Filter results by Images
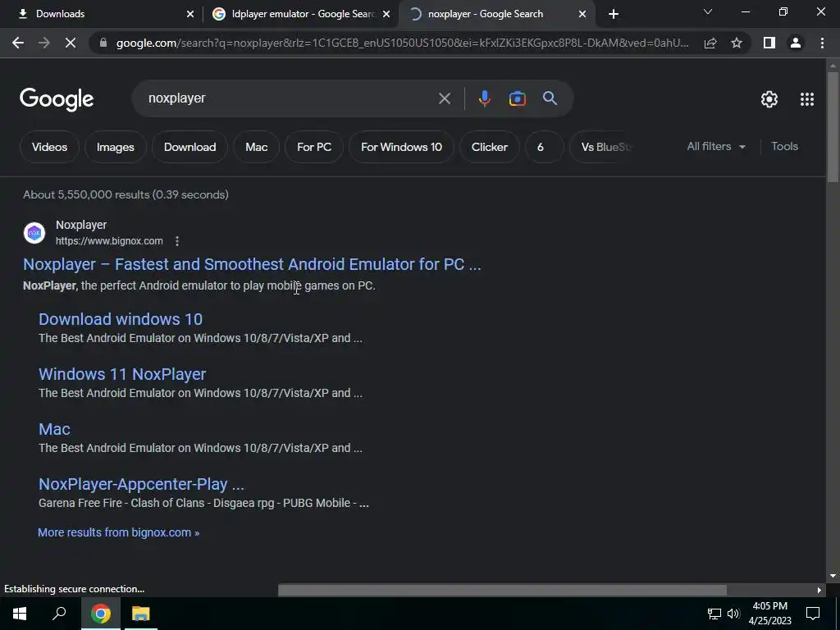 [x=115, y=147]
